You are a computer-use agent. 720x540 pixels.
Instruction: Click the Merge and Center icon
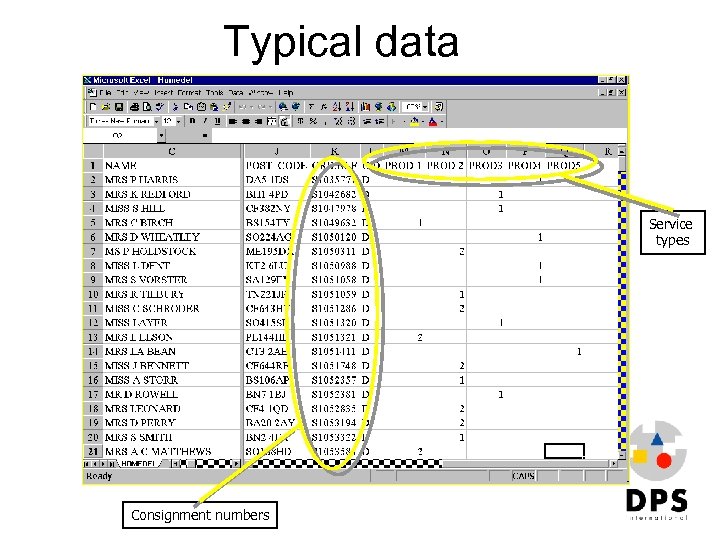271,121
